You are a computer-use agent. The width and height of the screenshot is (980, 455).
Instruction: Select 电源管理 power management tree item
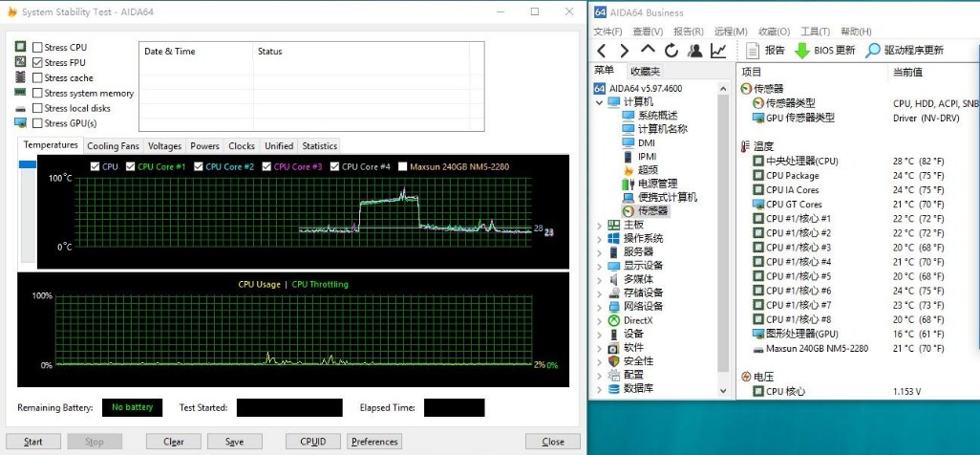(x=657, y=184)
